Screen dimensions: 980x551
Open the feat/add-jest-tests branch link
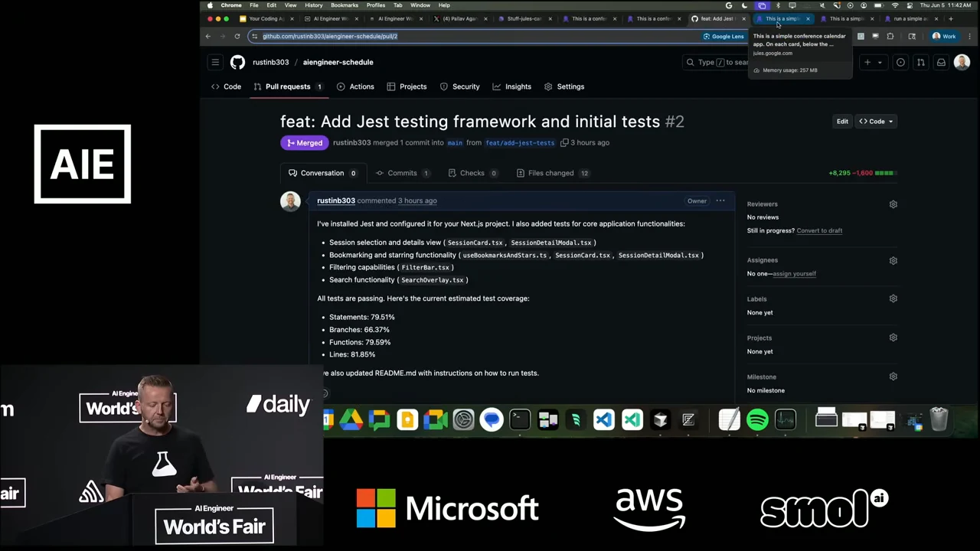click(520, 143)
